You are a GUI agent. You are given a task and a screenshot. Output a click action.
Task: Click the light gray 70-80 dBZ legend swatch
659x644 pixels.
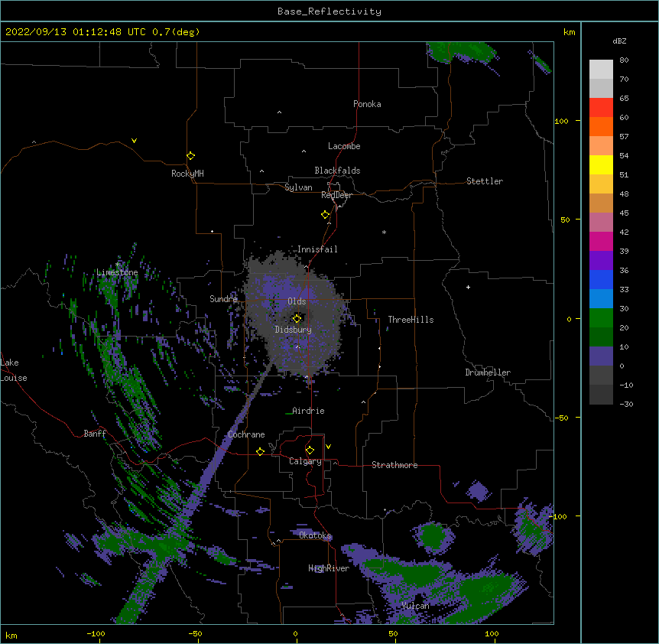(x=601, y=70)
